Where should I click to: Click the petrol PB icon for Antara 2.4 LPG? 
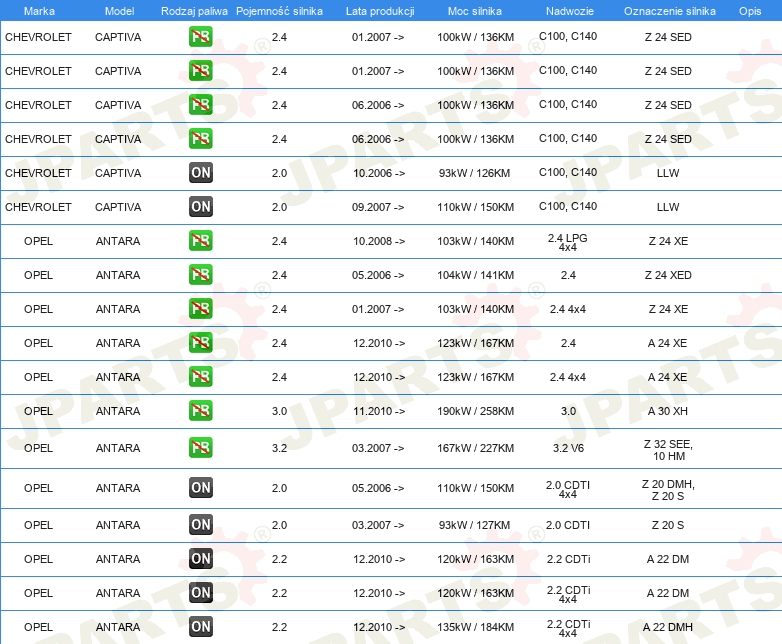click(x=200, y=240)
